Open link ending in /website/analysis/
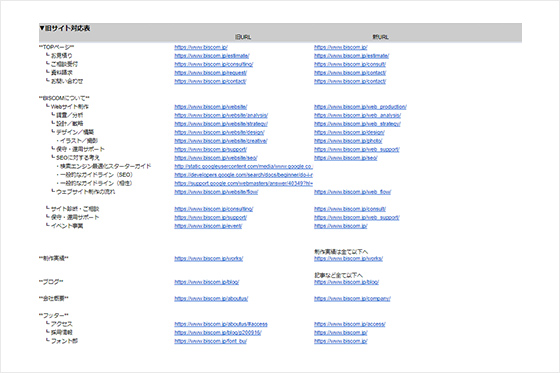560x373 pixels. click(221, 115)
